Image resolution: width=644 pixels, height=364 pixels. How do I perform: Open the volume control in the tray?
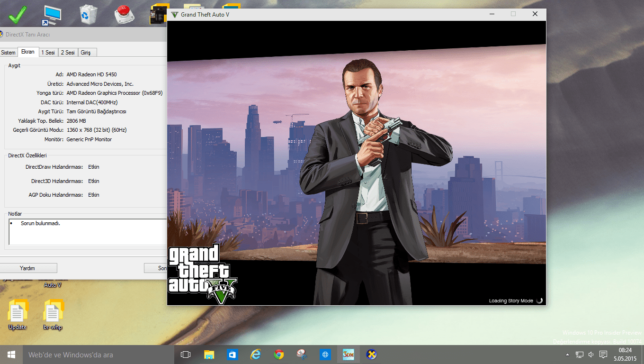[x=591, y=355]
